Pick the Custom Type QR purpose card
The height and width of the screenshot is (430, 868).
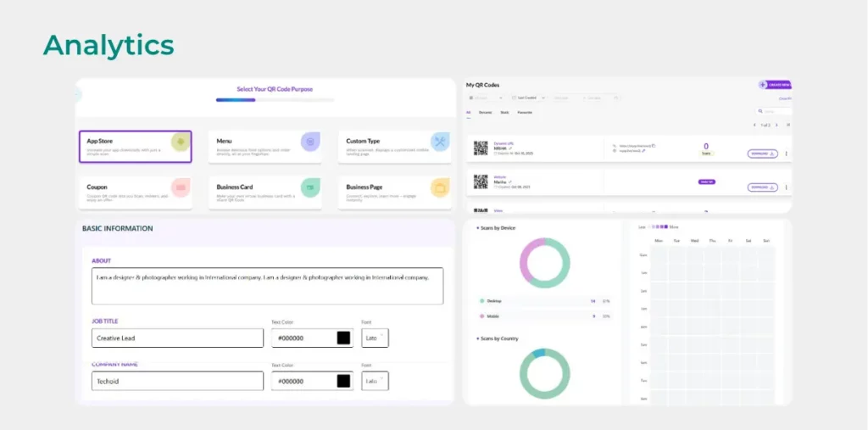click(394, 147)
